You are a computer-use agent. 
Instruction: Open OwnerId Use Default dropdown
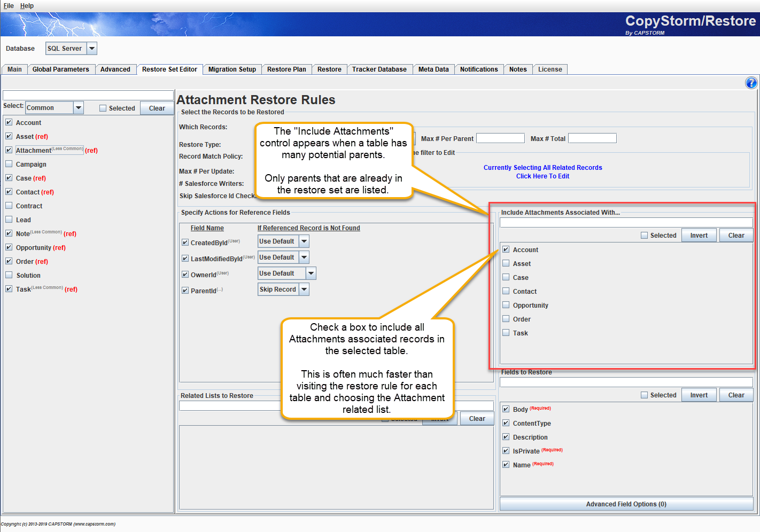coord(311,273)
